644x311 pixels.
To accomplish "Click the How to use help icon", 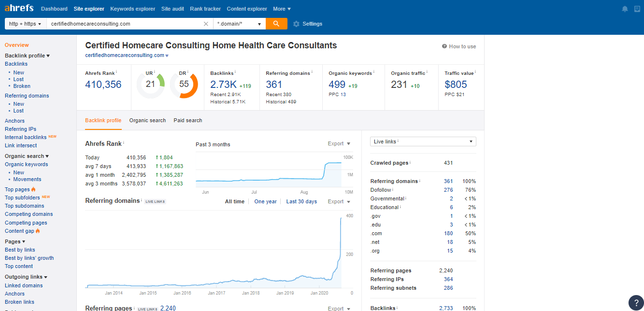I will [x=444, y=46].
